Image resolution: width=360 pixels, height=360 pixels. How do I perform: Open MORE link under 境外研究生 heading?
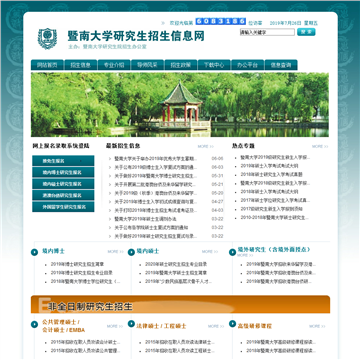(x=245, y=255)
